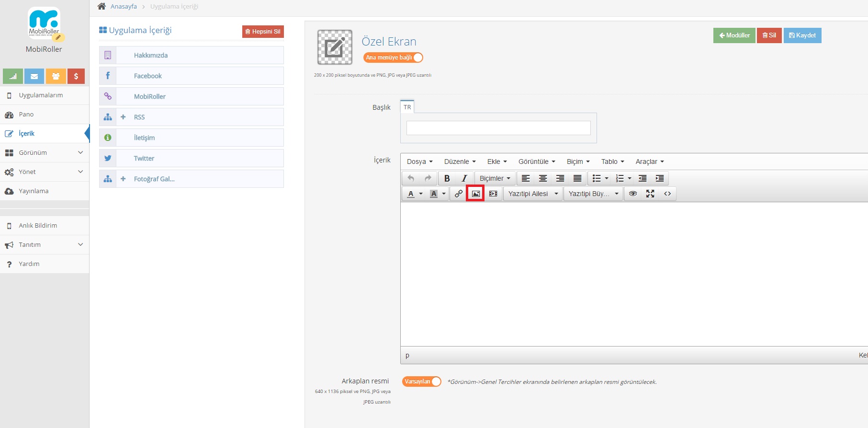Expand the Tanıtım sidebar section
The image size is (868, 428).
(x=45, y=245)
